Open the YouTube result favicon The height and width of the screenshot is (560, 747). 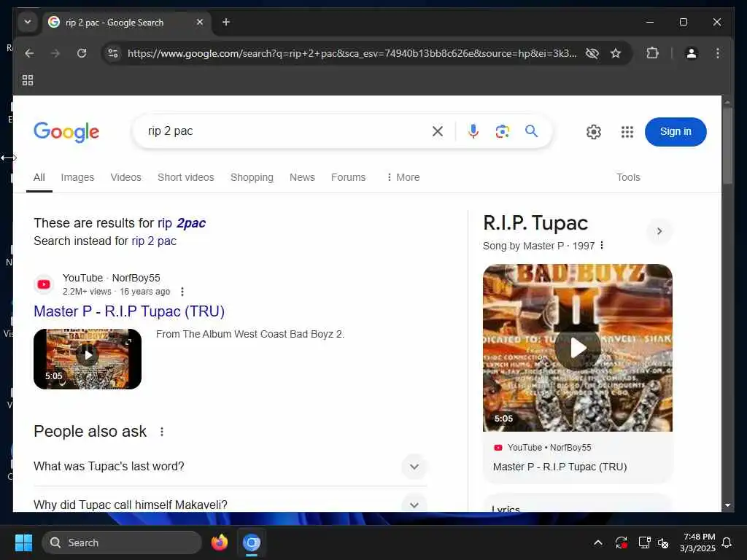(44, 284)
